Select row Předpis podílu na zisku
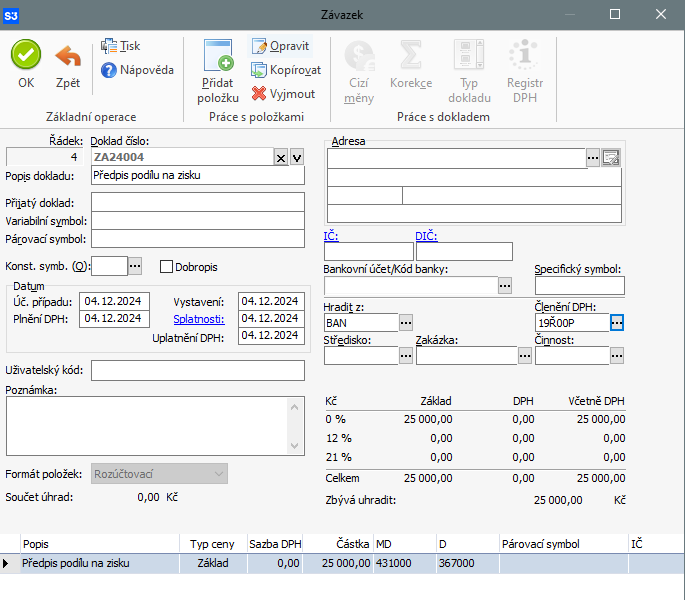 pos(342,563)
